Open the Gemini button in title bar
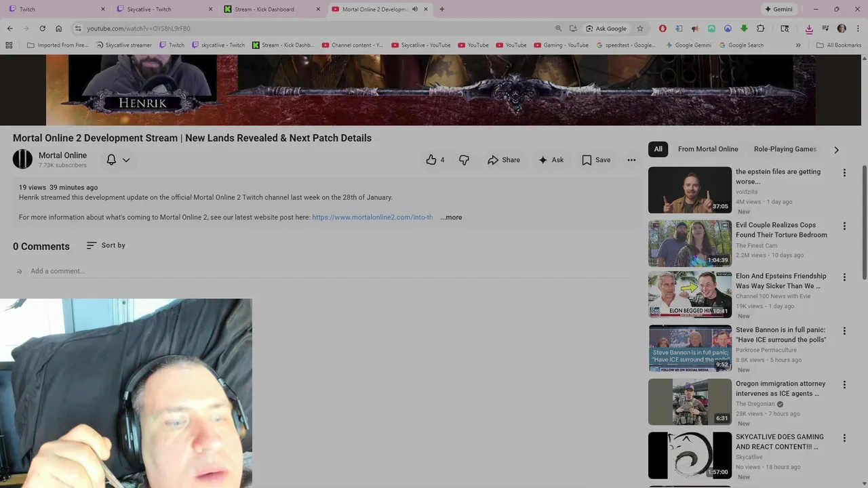Image resolution: width=868 pixels, height=488 pixels. coord(778,9)
